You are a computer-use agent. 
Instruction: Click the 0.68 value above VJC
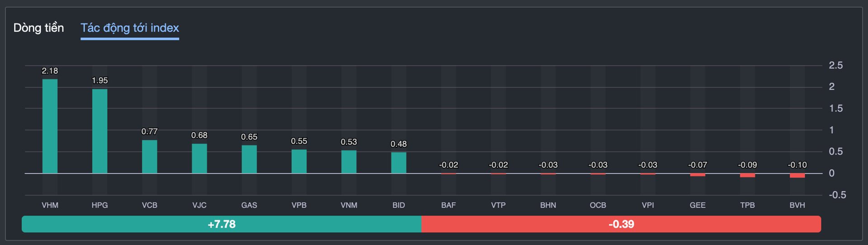[199, 135]
